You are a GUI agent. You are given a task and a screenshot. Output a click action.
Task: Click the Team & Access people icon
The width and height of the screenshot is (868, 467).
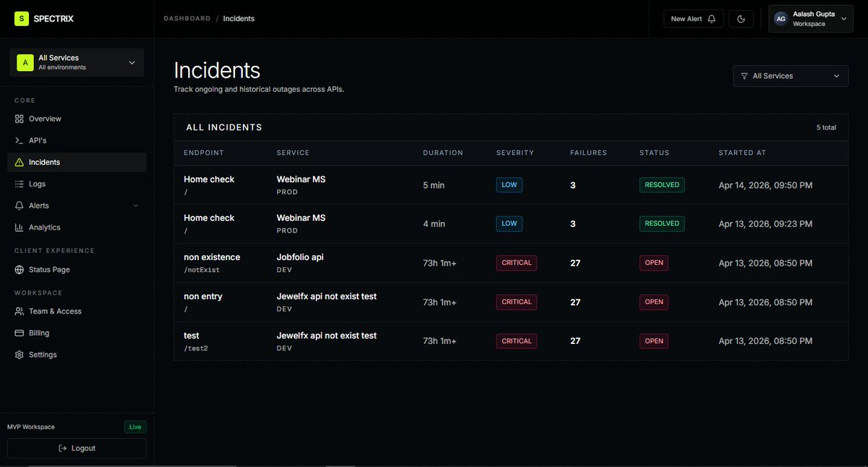point(20,311)
